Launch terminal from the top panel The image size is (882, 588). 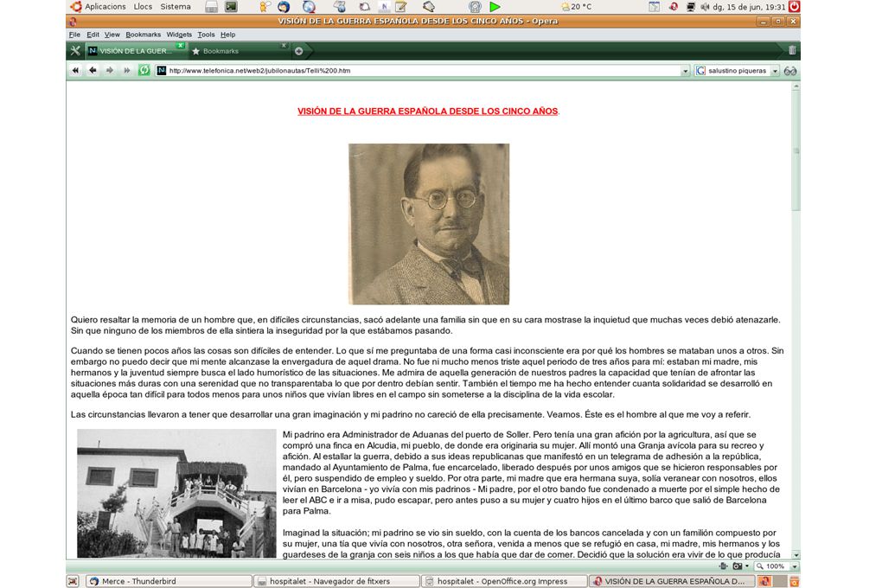(231, 7)
